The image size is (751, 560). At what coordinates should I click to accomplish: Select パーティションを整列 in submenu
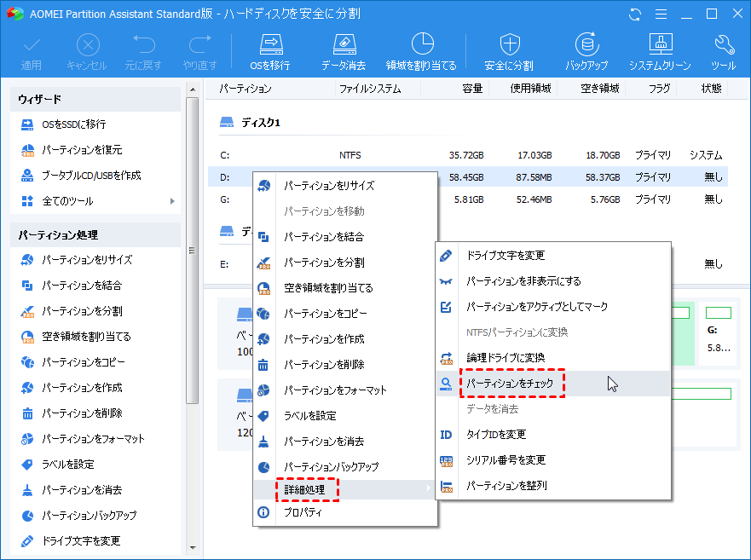click(x=553, y=486)
